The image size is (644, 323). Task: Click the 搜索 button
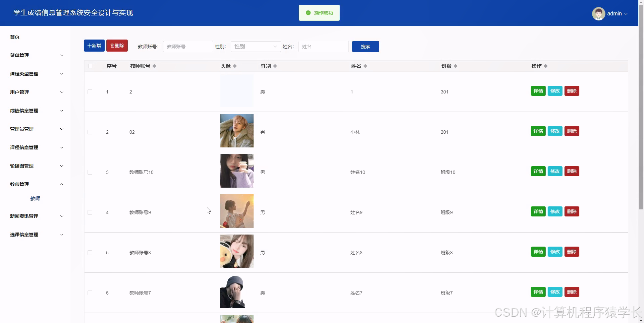pos(365,47)
